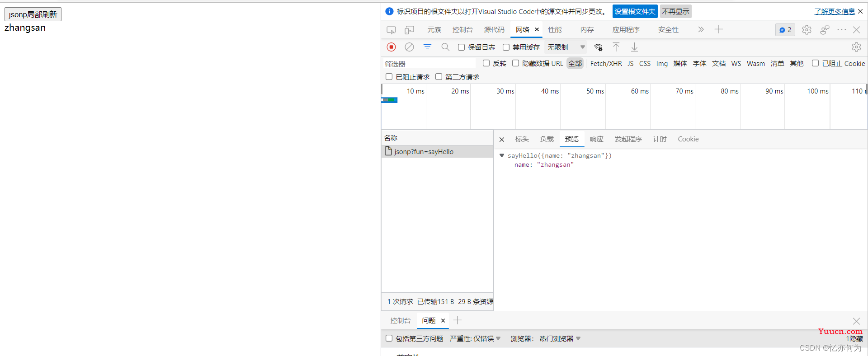Viewport: 868px width, 356px height.
Task: Toggle the 反转 checkbox
Action: (x=486, y=63)
